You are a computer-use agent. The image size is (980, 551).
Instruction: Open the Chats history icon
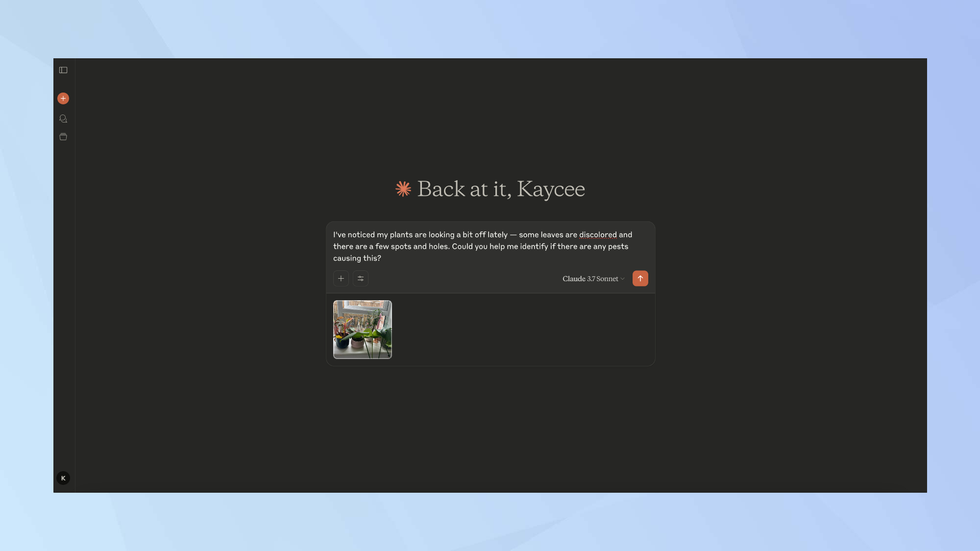click(x=63, y=119)
